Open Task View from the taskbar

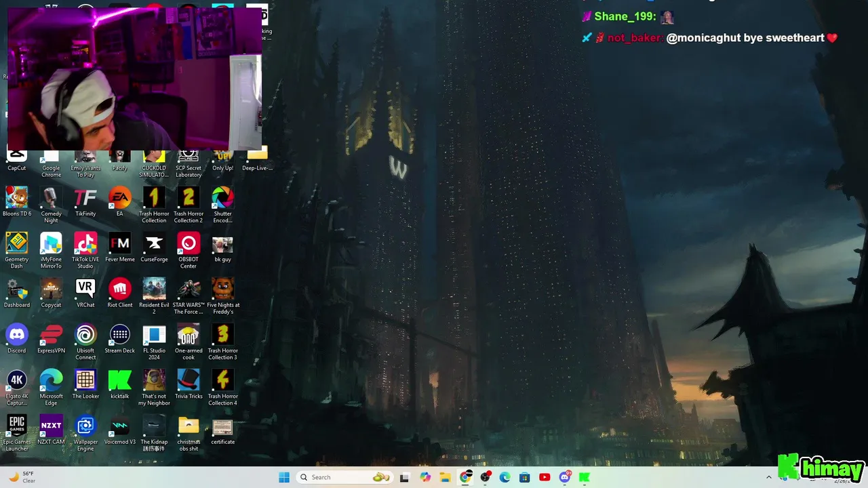click(405, 477)
